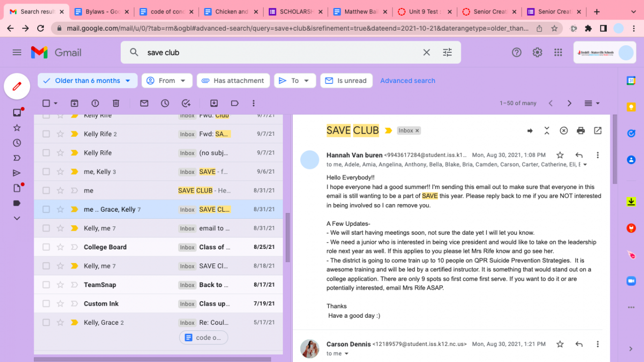Click the Advanced search link
644x362 pixels.
tap(408, 80)
